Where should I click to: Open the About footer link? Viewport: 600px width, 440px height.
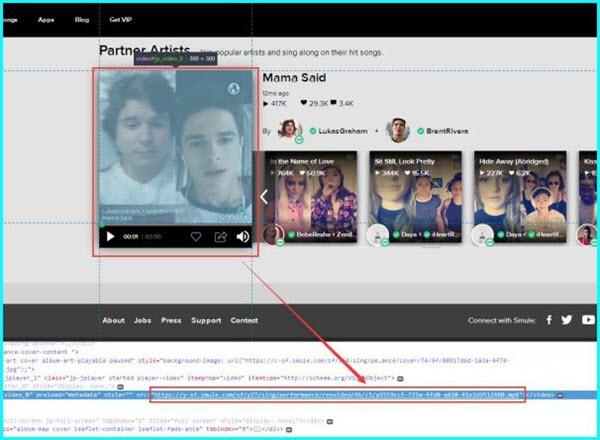pos(113,321)
